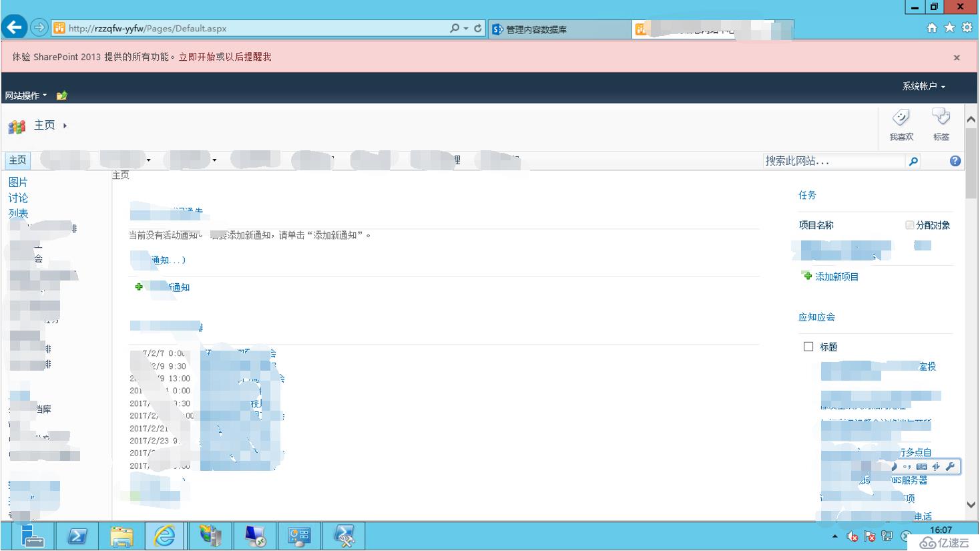The height and width of the screenshot is (551, 980).
Task: Click the 标签 notes icon
Action: [x=941, y=117]
